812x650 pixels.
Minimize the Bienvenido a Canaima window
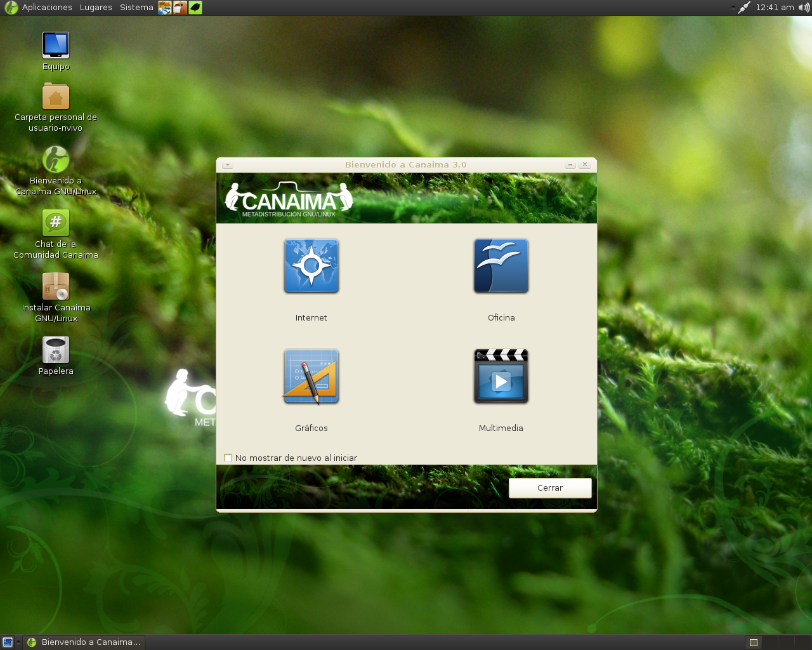pyautogui.click(x=570, y=164)
